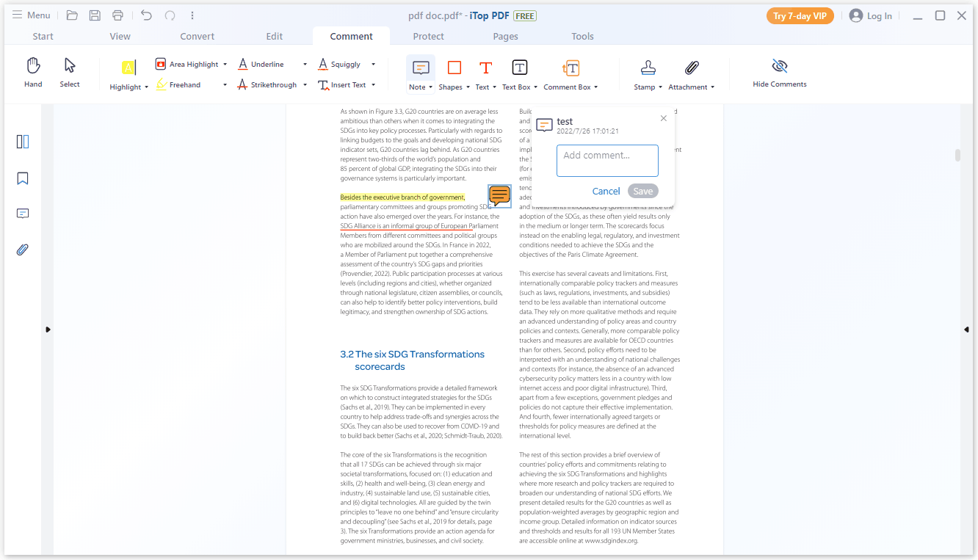Expand the Underline options arrow

[x=305, y=65]
